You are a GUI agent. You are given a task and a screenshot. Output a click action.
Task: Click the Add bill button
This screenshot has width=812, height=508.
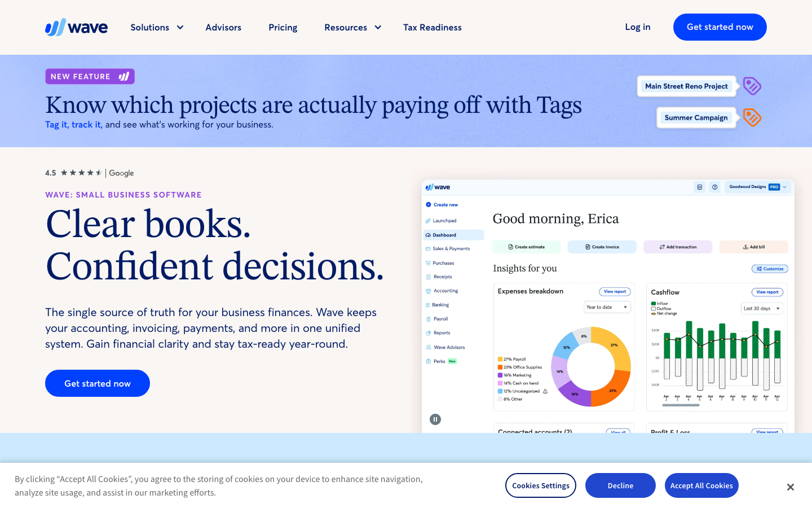(x=753, y=247)
